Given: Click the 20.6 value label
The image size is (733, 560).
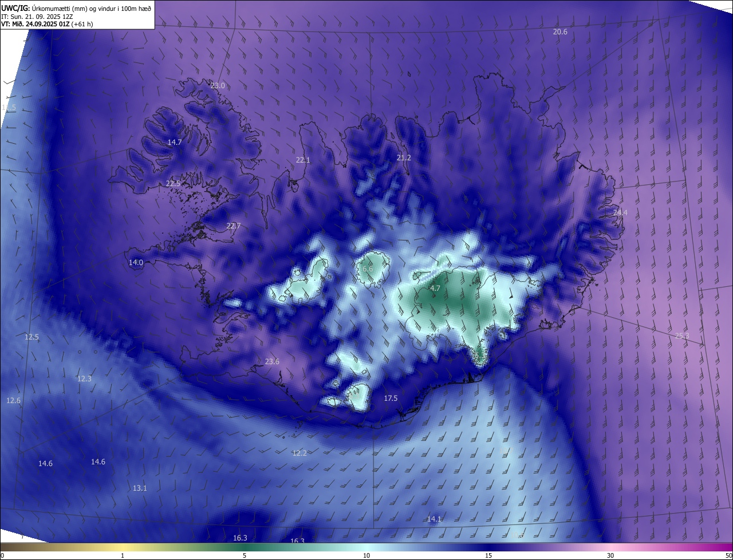Looking at the screenshot, I should 560,32.
